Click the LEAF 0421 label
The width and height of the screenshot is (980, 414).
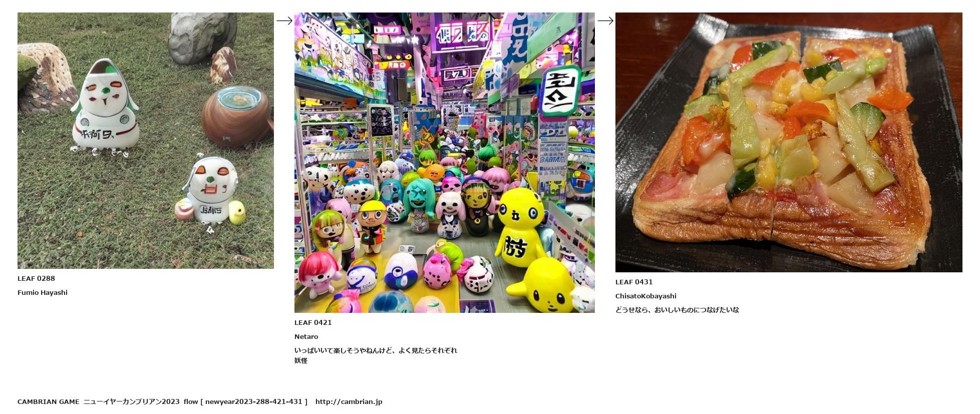coord(313,322)
